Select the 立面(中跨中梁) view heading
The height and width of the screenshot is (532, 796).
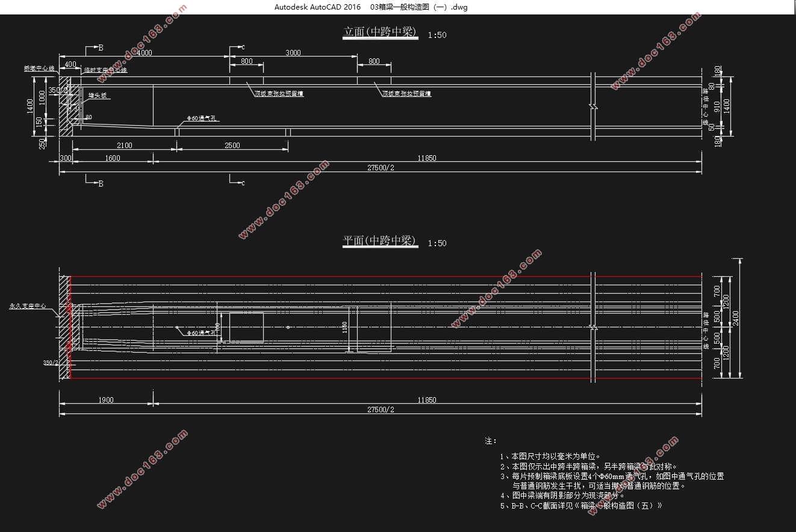[x=380, y=32]
